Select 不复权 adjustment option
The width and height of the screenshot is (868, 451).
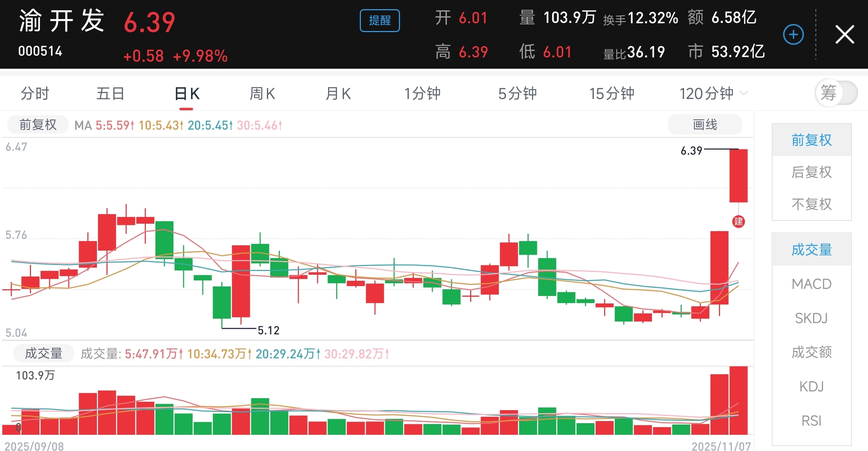pyautogui.click(x=811, y=204)
